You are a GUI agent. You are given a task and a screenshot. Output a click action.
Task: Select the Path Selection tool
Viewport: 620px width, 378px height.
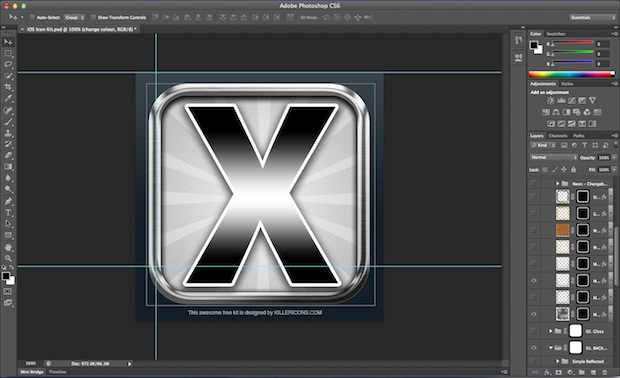point(8,224)
